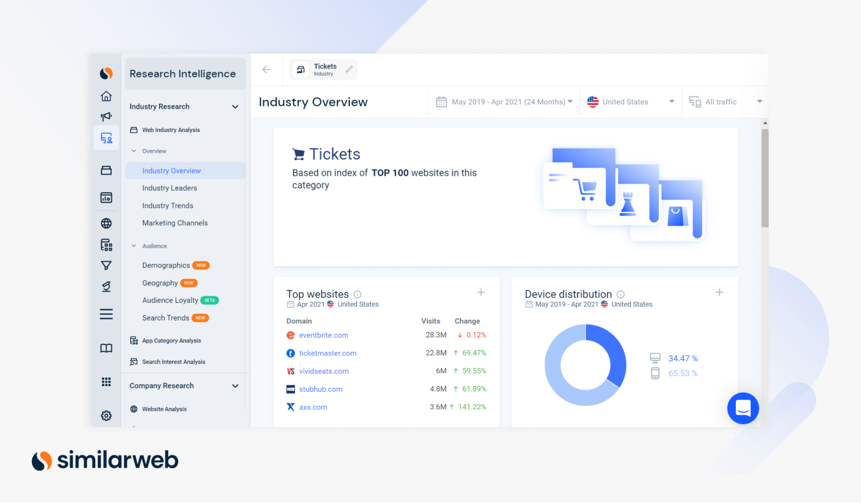Click eventbrite's 28.3M visits value

tap(436, 335)
